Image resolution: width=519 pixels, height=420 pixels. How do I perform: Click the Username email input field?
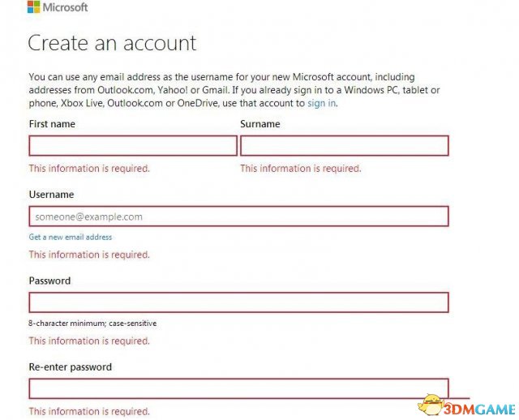point(238,216)
